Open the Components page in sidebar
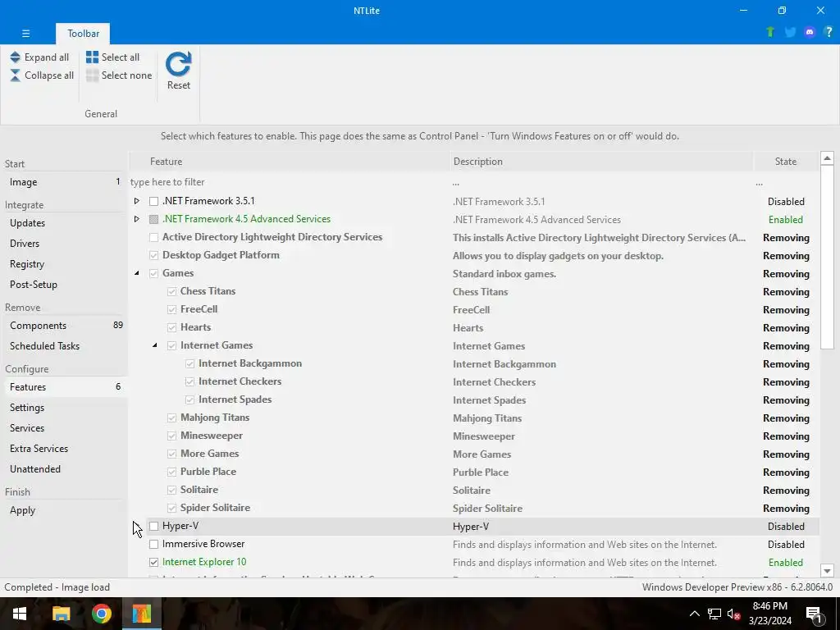The height and width of the screenshot is (630, 840). pyautogui.click(x=64, y=325)
